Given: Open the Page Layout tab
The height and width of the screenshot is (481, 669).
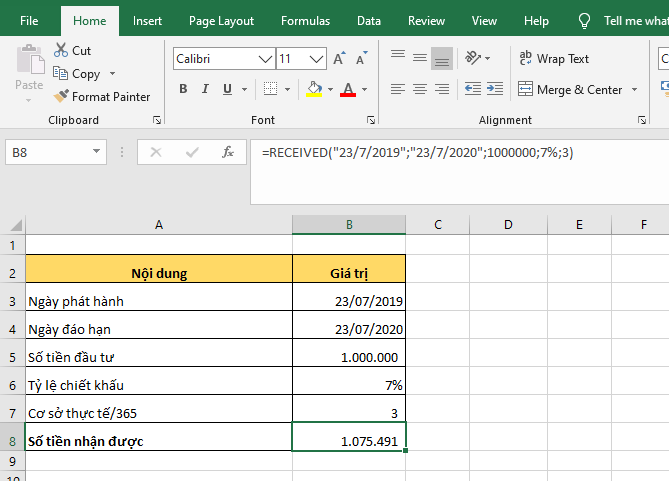Looking at the screenshot, I should tap(221, 20).
